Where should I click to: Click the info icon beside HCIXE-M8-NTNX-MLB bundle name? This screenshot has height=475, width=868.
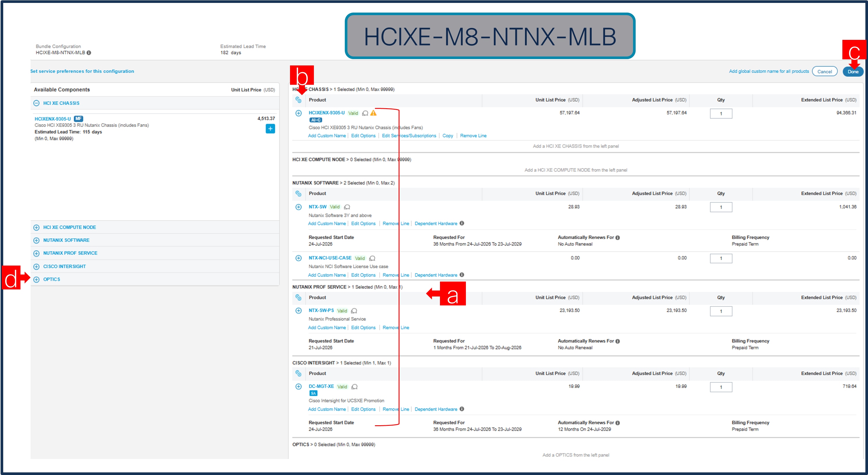click(89, 53)
